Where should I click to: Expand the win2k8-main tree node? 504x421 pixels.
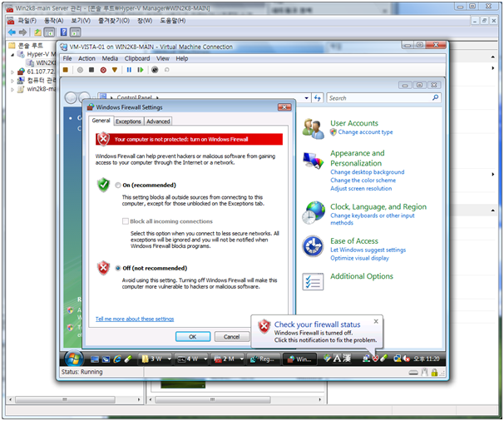pos(12,89)
